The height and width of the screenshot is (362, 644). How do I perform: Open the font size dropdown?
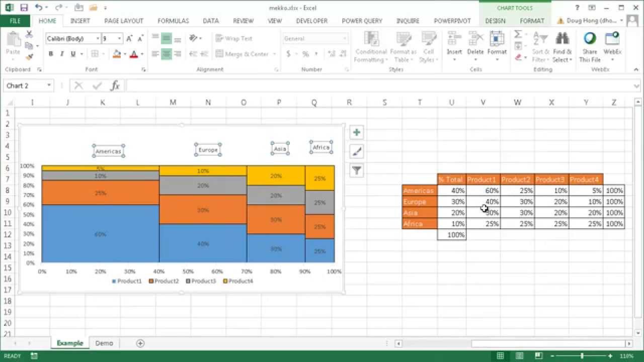pos(119,39)
